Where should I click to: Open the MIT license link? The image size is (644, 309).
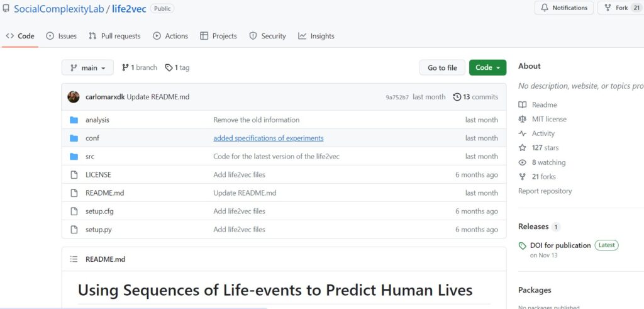coord(548,119)
